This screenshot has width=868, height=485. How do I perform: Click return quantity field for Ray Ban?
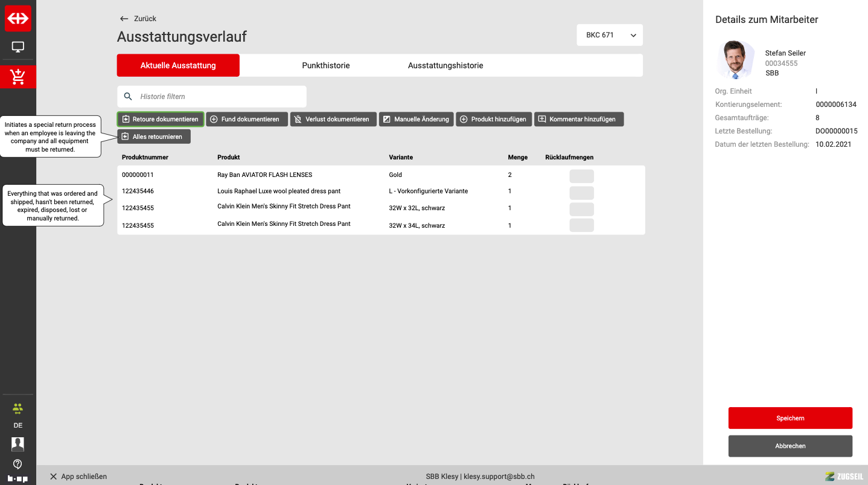pos(581,176)
